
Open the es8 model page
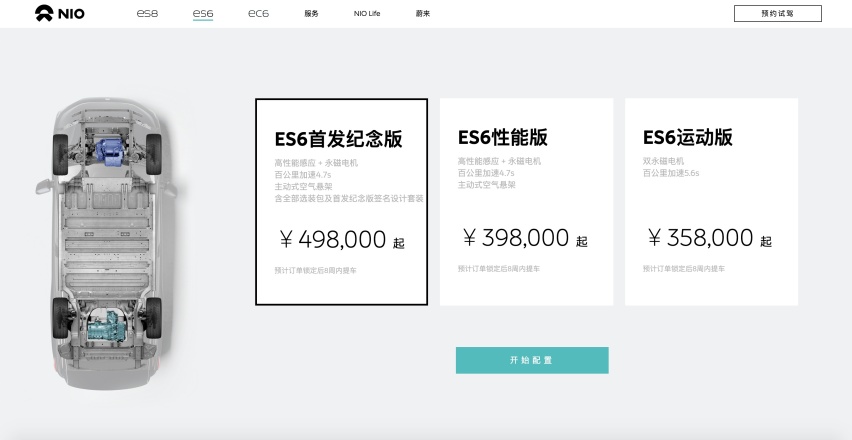tap(147, 13)
